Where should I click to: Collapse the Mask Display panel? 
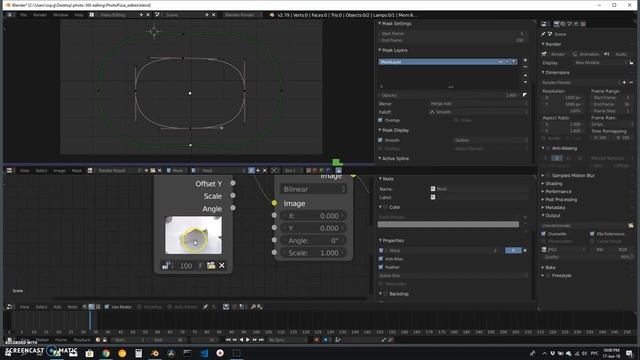(x=380, y=130)
